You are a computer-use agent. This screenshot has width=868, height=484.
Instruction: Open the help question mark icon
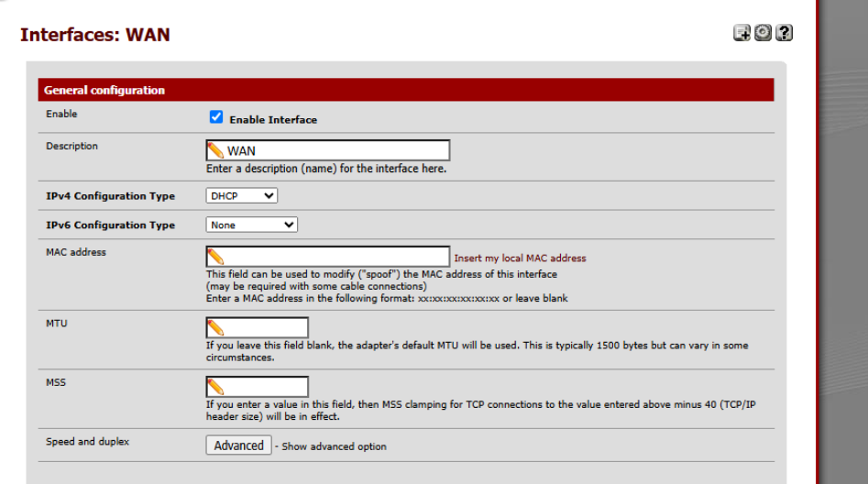784,33
